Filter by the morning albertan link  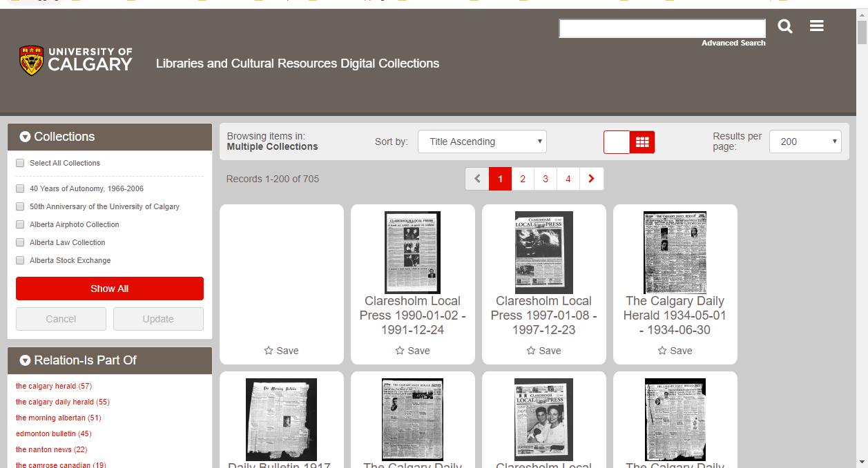50,418
